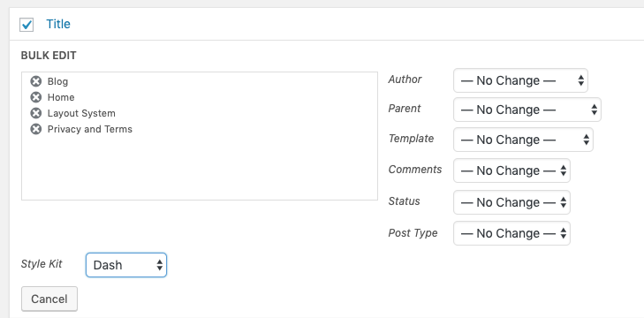The width and height of the screenshot is (644, 318).
Task: Expand the Comments dropdown
Action: pyautogui.click(x=511, y=170)
